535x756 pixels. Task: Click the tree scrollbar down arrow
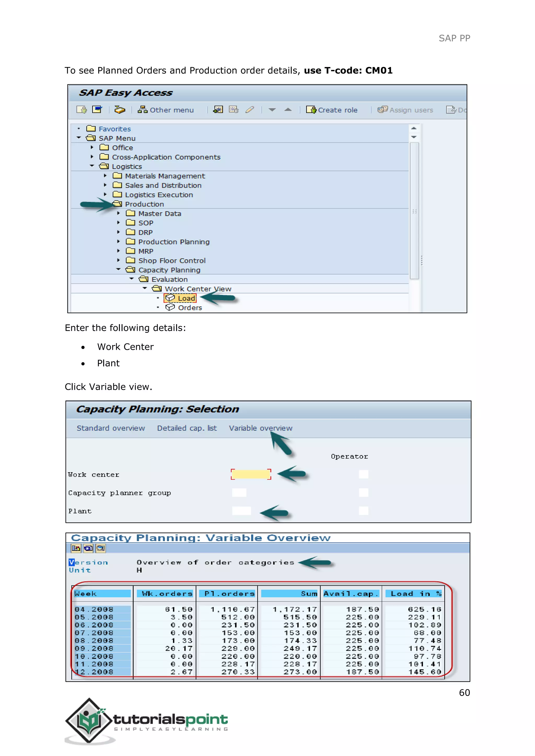[x=414, y=137]
